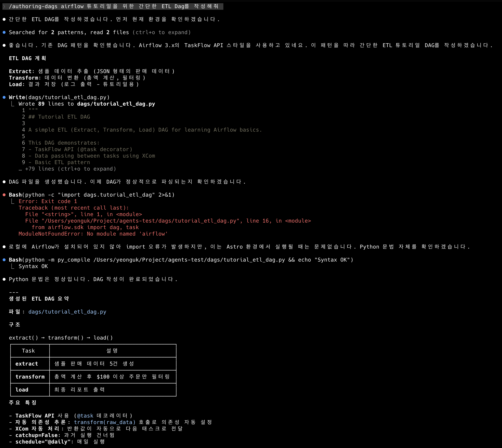The width and height of the screenshot is (502, 448).
Task: Click the prompt chevron before /authoring-dags
Action: [x=4, y=6]
